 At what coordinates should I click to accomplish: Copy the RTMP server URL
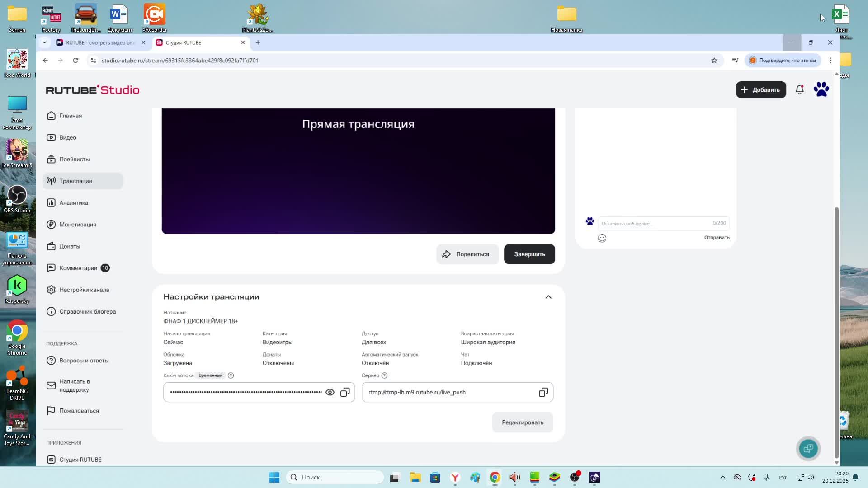tap(543, 392)
